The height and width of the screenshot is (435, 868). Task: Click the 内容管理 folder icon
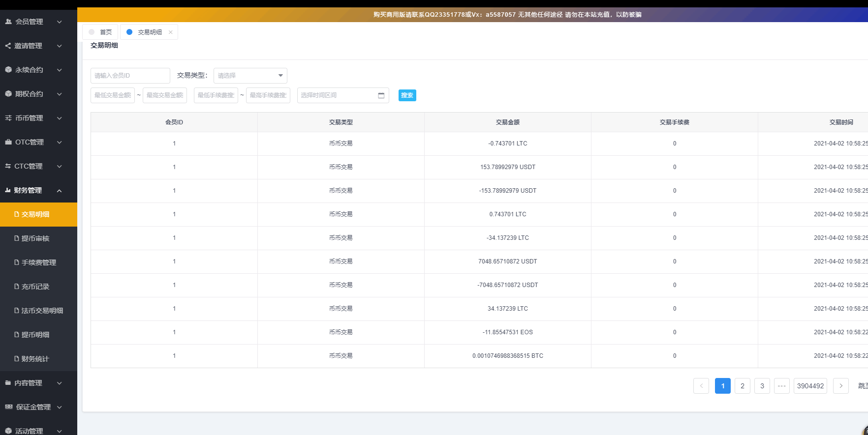click(x=8, y=383)
